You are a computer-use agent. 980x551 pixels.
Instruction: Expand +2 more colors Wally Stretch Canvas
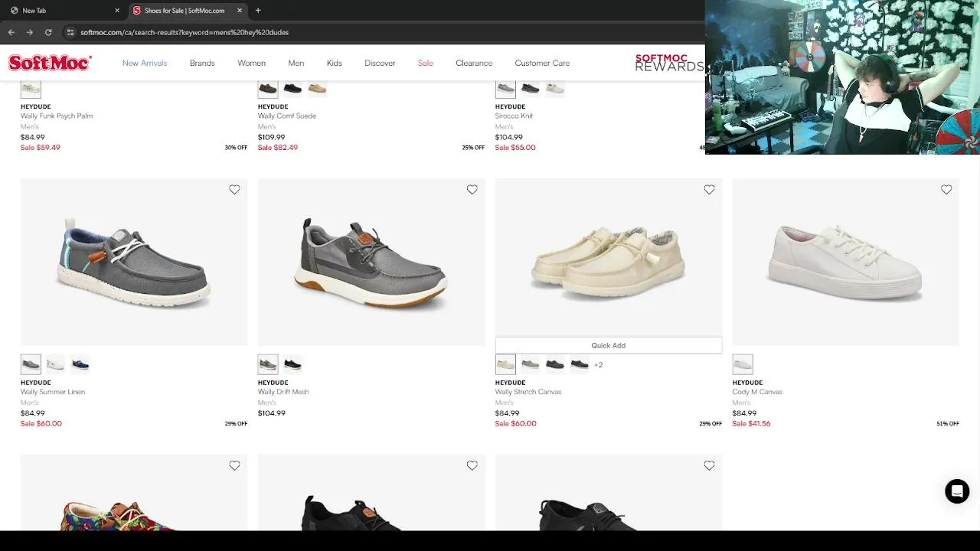pyautogui.click(x=598, y=365)
